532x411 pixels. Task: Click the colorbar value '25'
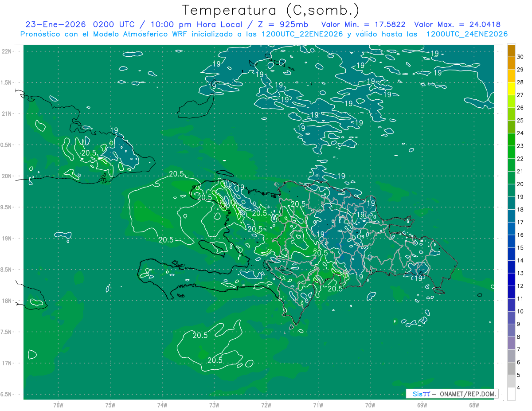point(520,121)
